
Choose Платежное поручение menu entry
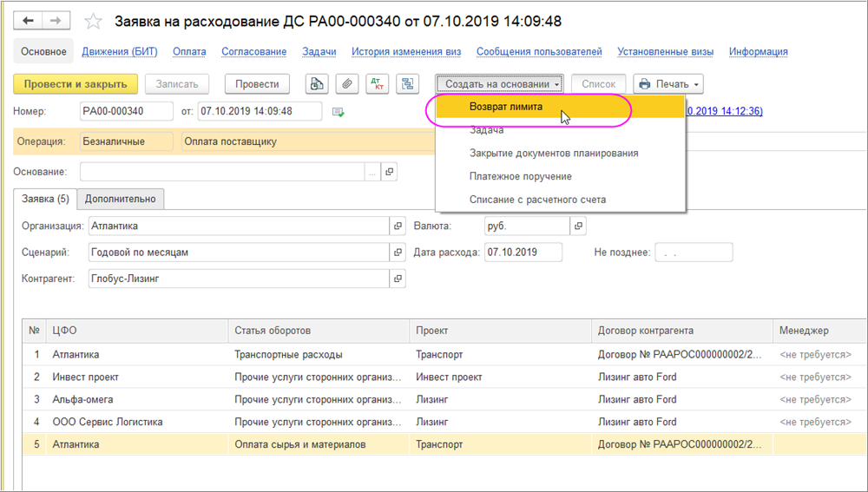pos(520,176)
